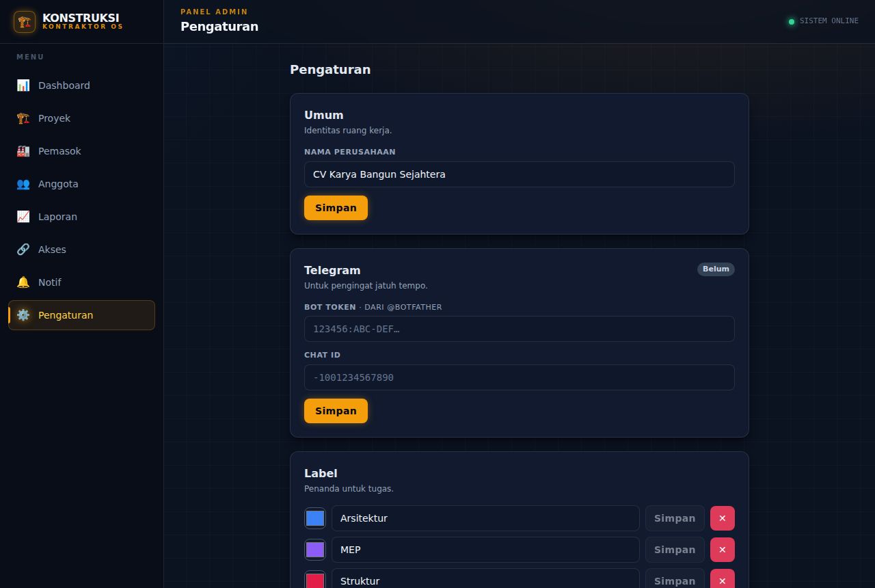875x588 pixels.
Task: Save the company name in the Umum section
Action: point(336,208)
